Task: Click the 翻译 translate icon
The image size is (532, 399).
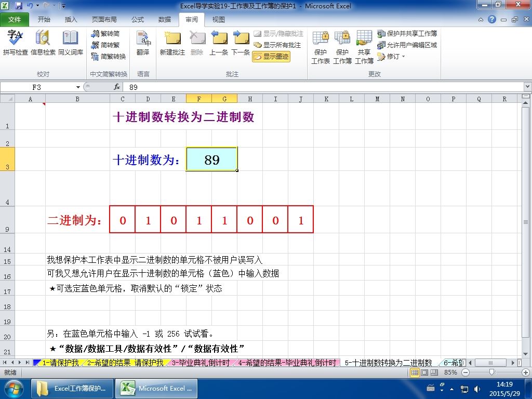Action: click(x=143, y=43)
